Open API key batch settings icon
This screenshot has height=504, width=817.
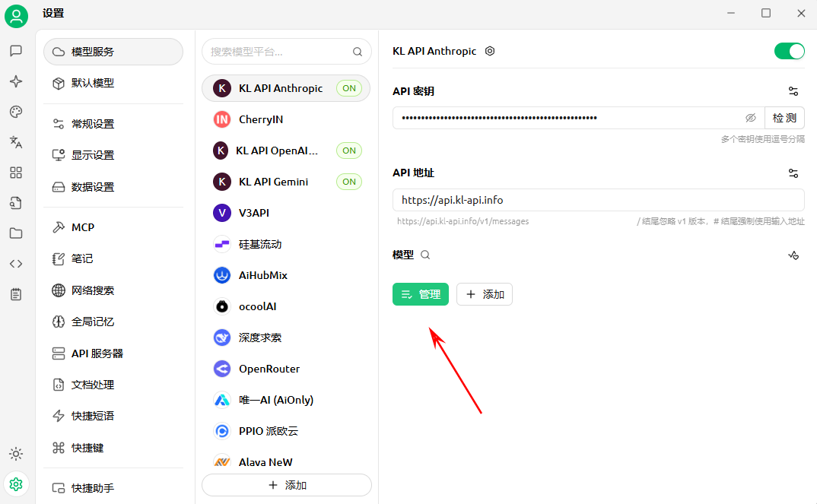click(793, 91)
